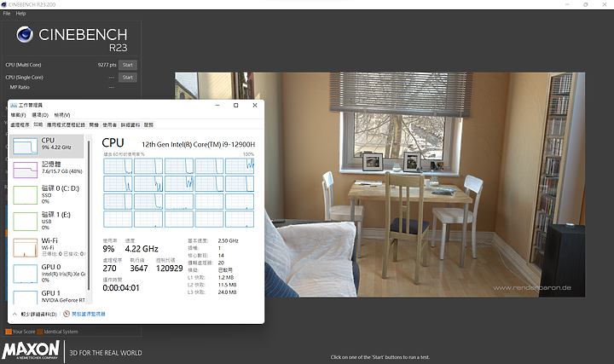The height and width of the screenshot is (364, 614).
Task: Click Task Manager title bar icon
Action: 14,106
